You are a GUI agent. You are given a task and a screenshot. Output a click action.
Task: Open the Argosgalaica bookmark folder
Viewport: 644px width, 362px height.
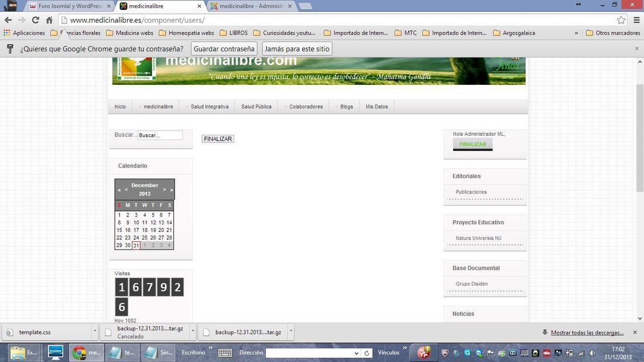coord(514,33)
